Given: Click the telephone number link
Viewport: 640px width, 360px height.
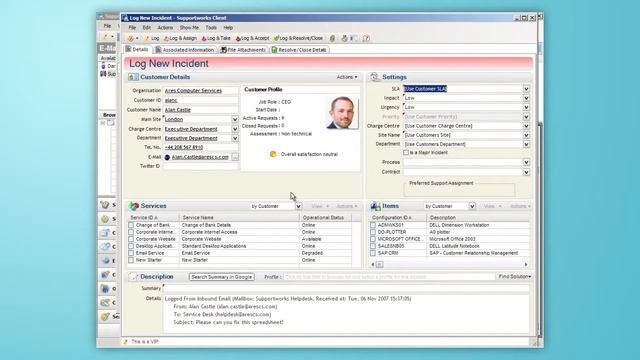Looking at the screenshot, I should coord(184,147).
